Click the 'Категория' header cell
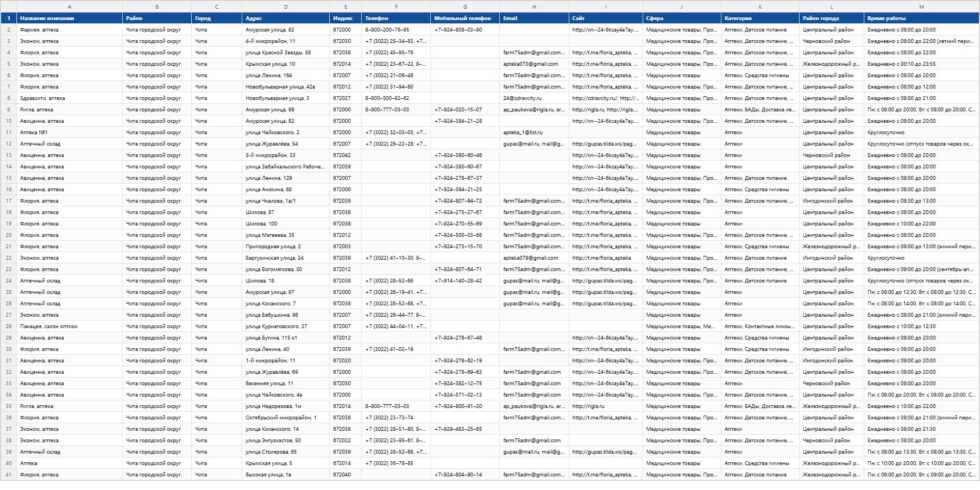This screenshot has height=490, width=980. click(x=760, y=18)
